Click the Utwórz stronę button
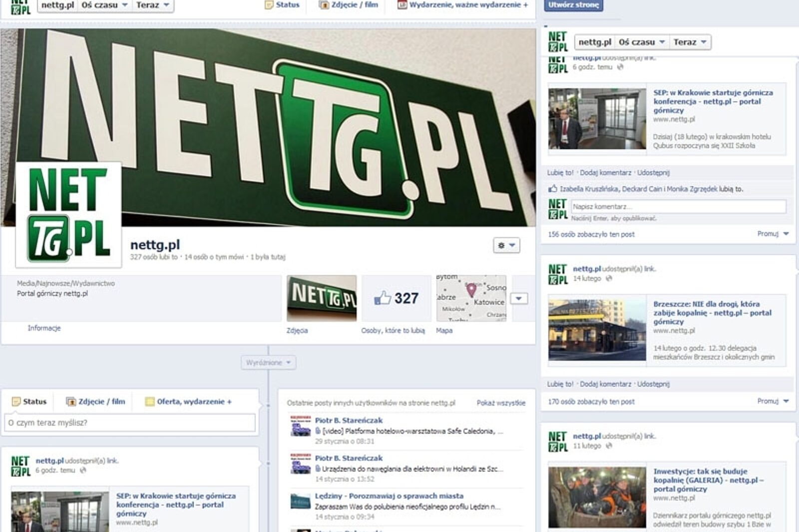Image resolution: width=799 pixels, height=532 pixels. pos(573,5)
